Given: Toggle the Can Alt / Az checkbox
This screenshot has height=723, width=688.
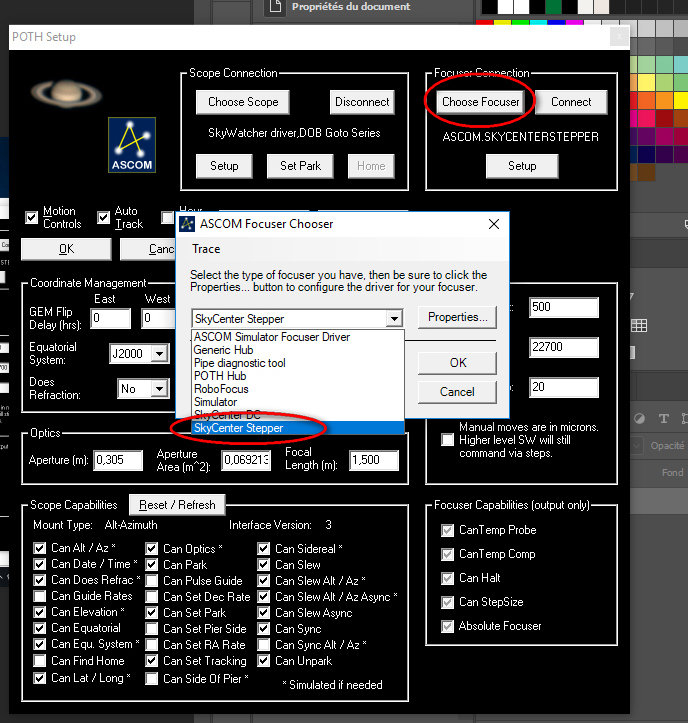Looking at the screenshot, I should pyautogui.click(x=40, y=548).
